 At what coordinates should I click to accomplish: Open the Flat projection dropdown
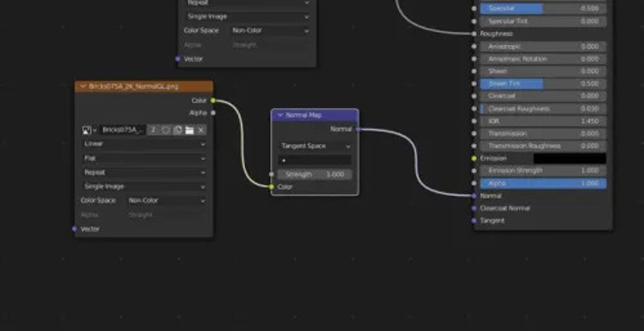click(144, 159)
